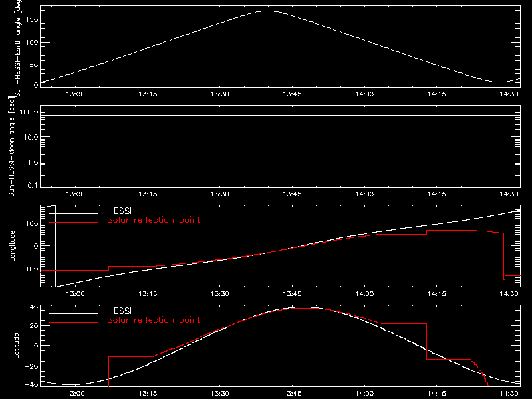Screen dimensions: 532x399
Task: Select the 13:45 label under Earth angle plot
Action: (292, 94)
